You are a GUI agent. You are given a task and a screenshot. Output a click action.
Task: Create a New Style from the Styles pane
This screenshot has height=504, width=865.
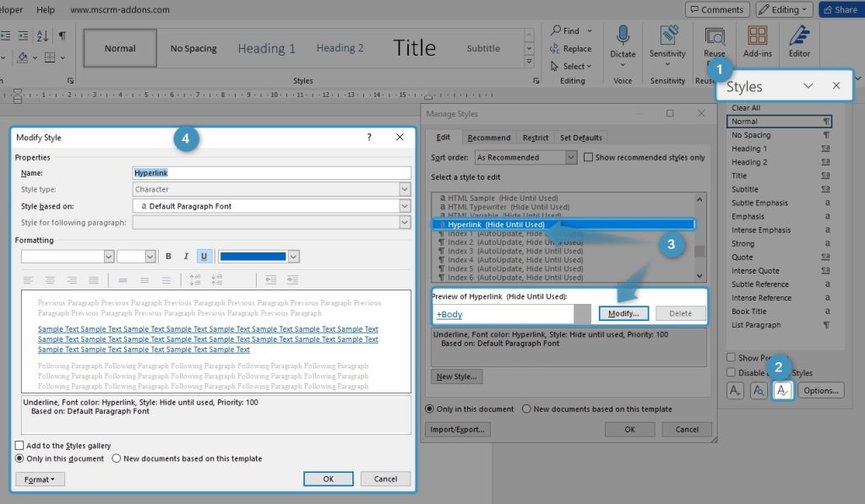(x=737, y=390)
